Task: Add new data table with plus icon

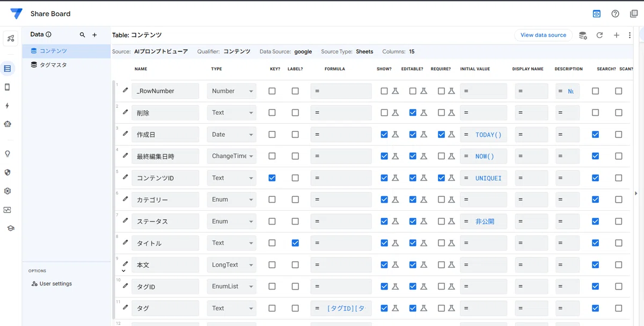Action: coord(94,35)
